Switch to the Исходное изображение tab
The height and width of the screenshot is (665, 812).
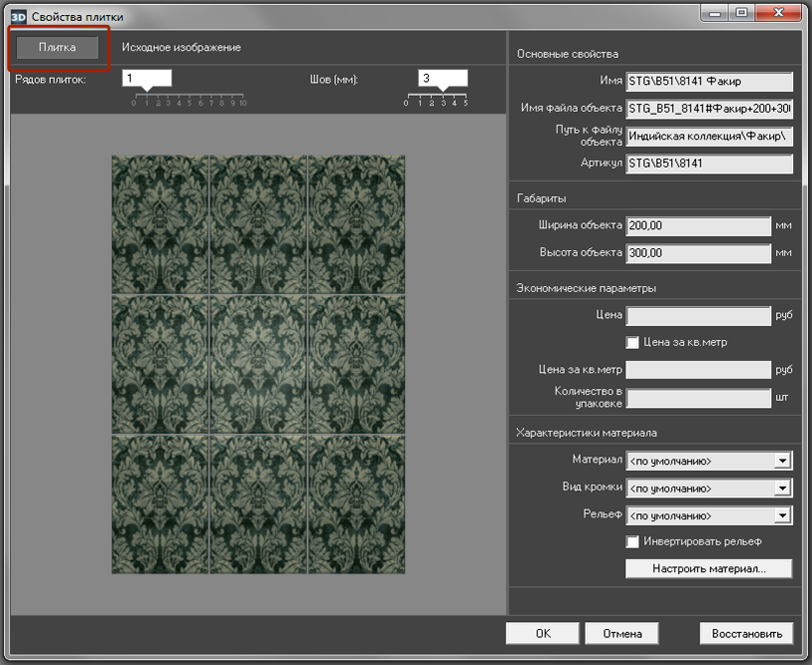[x=181, y=48]
